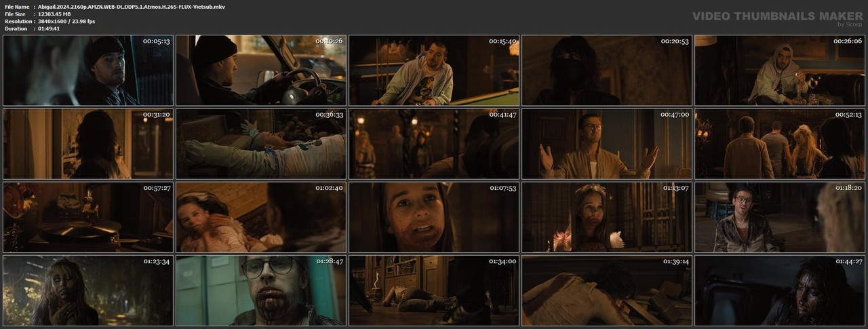
Task: Select the thumbnail timestamped 00:57:27
Action: tap(88, 217)
